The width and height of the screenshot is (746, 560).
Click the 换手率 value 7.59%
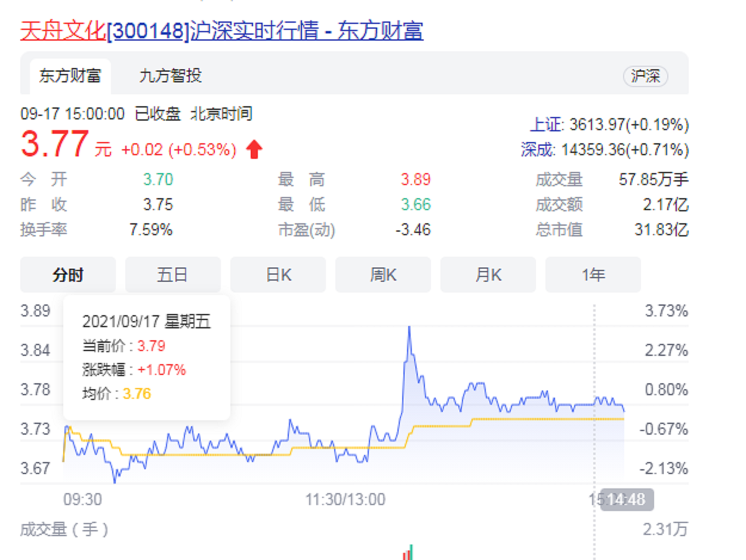[152, 230]
